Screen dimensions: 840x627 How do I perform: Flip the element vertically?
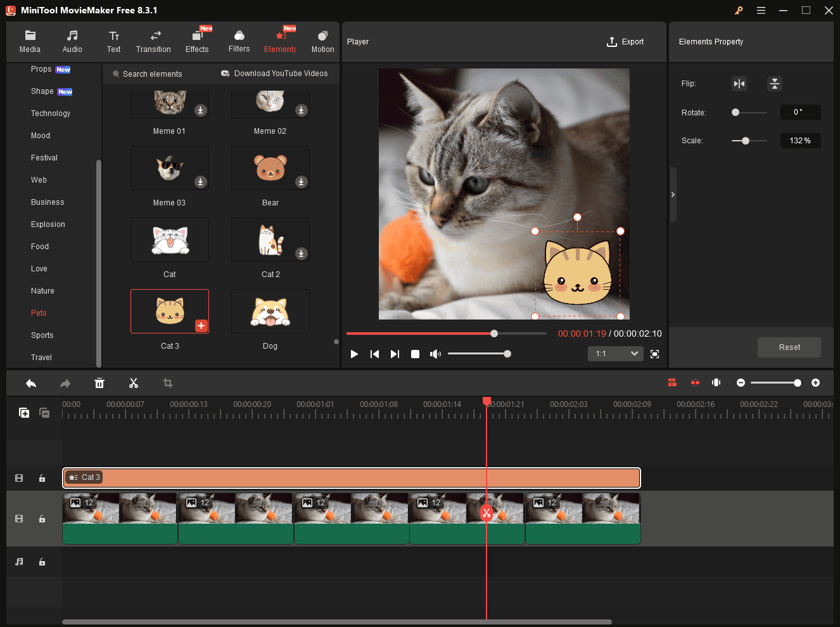click(x=774, y=84)
